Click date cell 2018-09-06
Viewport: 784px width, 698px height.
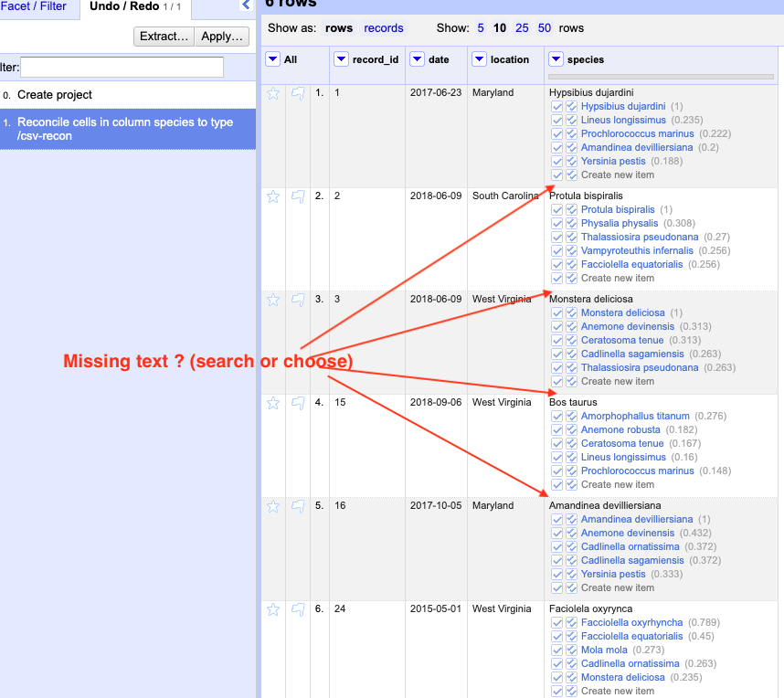point(436,403)
